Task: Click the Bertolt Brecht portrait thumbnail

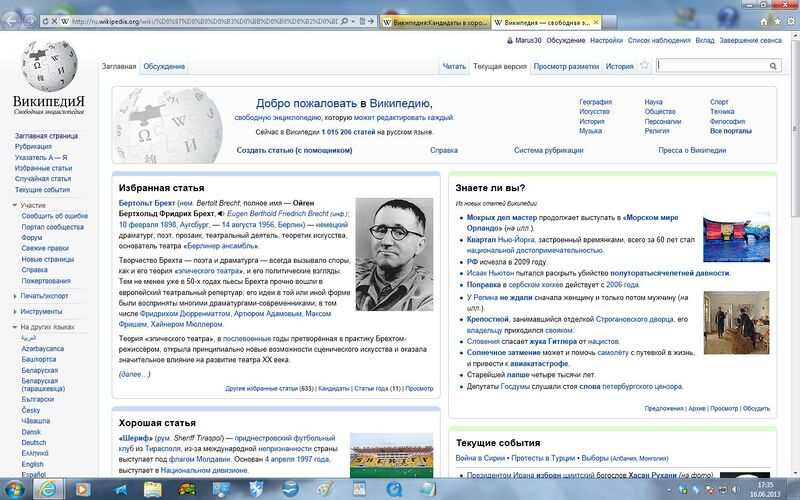Action: (394, 254)
